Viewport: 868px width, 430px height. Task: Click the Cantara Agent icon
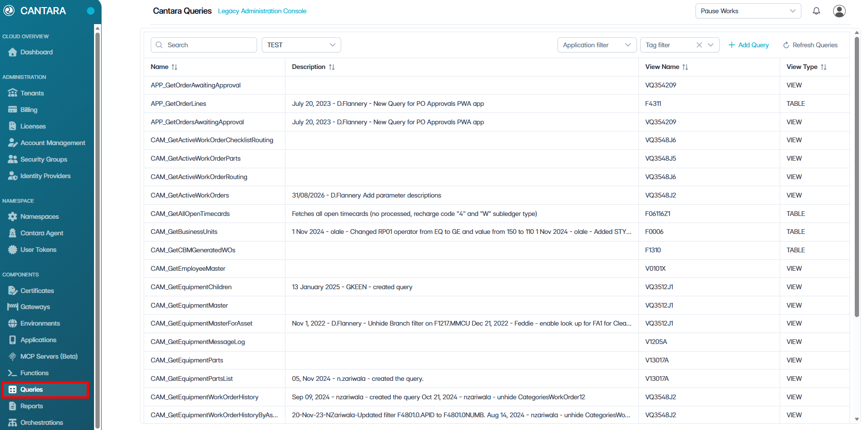pyautogui.click(x=13, y=233)
